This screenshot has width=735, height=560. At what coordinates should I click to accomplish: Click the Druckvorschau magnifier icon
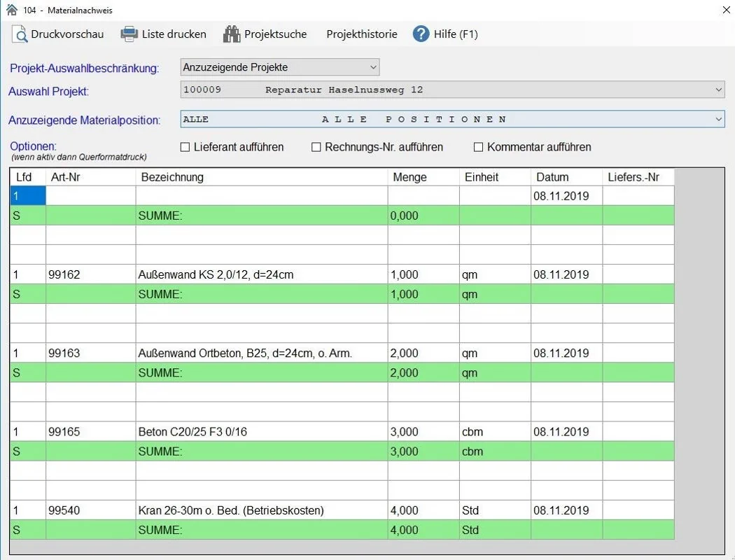coord(20,34)
